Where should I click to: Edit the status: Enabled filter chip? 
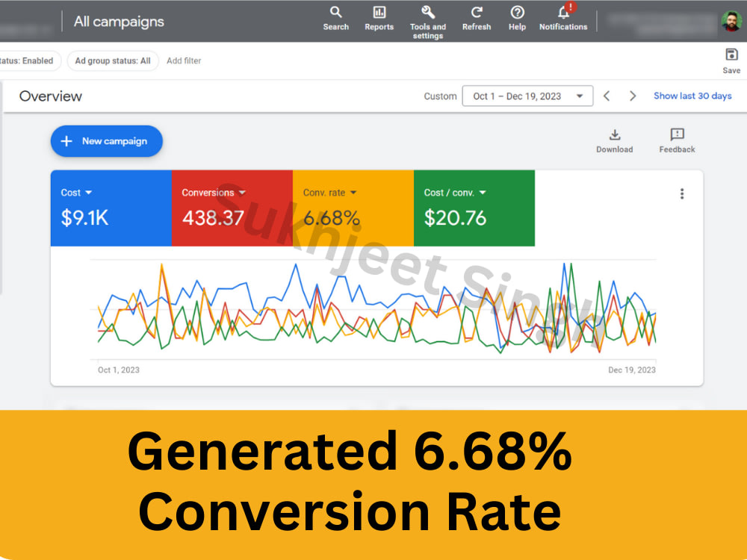(x=30, y=61)
